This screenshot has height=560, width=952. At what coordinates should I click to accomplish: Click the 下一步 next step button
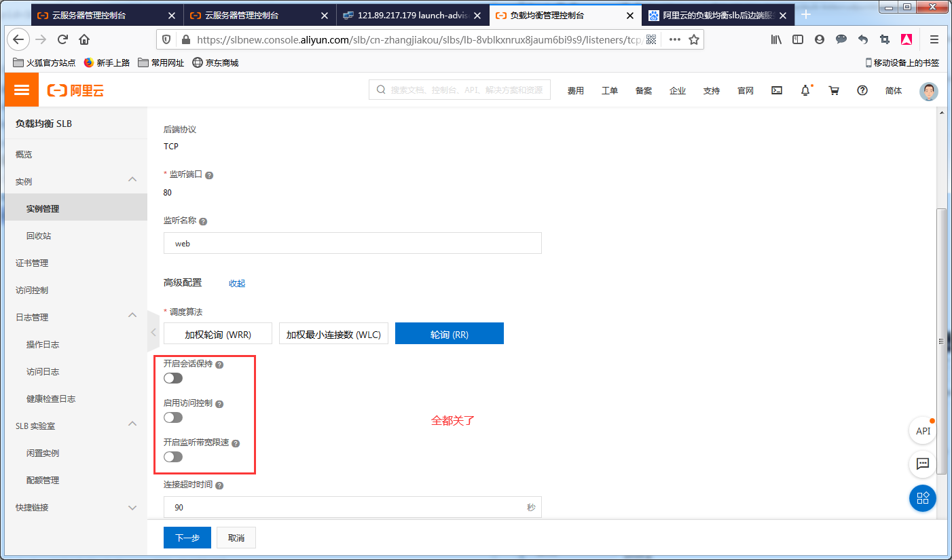tap(187, 537)
